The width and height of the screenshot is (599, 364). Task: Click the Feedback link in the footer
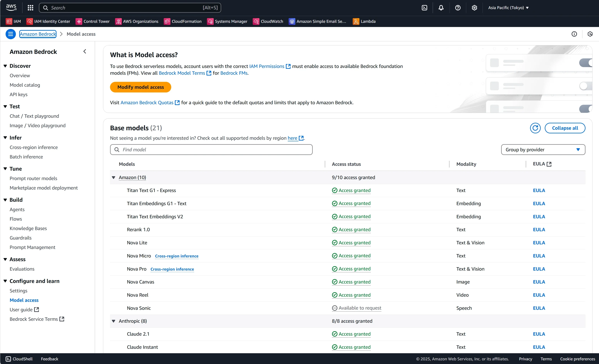click(x=50, y=359)
